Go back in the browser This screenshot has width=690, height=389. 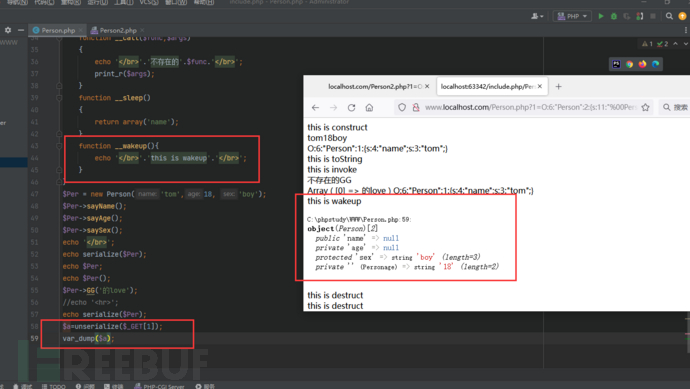(x=315, y=107)
